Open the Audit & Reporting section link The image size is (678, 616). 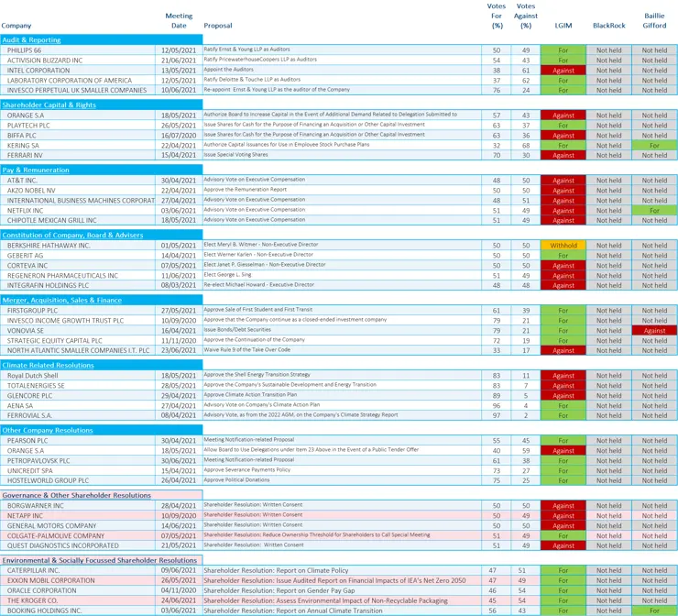coord(31,39)
